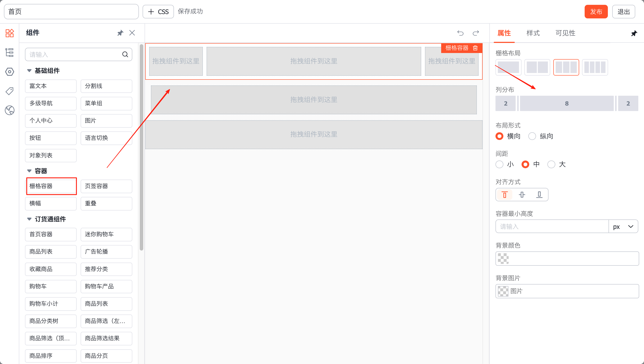Delete the 栅格容器 using trash icon
The image size is (644, 364).
tap(475, 48)
